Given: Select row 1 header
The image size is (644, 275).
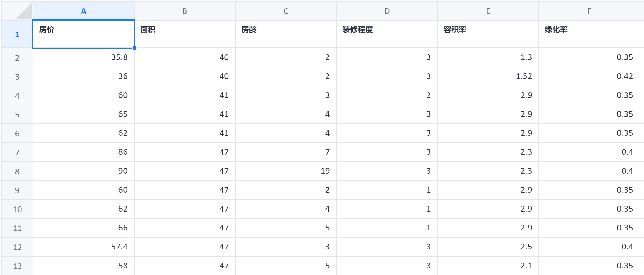Looking at the screenshot, I should pyautogui.click(x=17, y=34).
